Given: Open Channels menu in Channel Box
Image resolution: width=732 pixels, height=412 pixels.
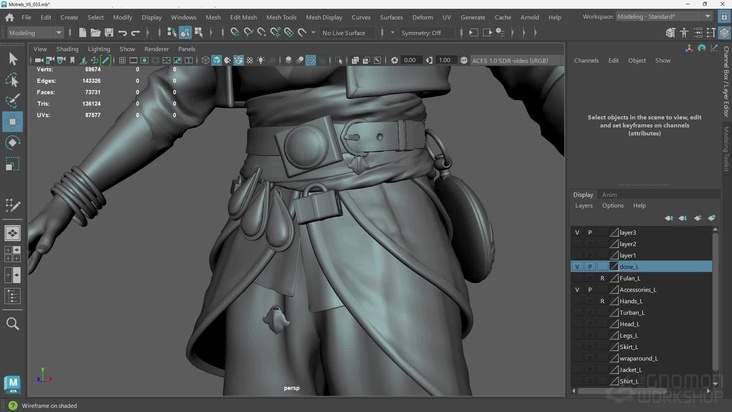Looking at the screenshot, I should [x=586, y=61].
